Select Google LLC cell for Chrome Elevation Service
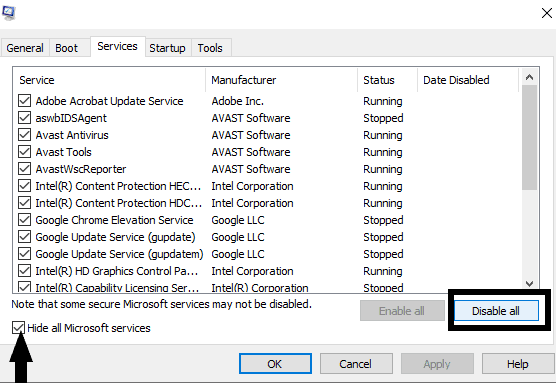The width and height of the screenshot is (556, 383). click(x=238, y=220)
